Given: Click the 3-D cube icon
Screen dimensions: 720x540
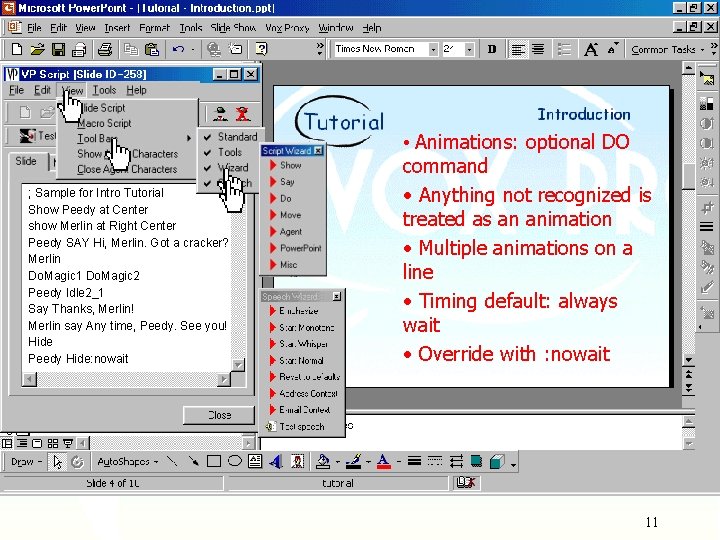Looking at the screenshot, I should [x=497, y=461].
